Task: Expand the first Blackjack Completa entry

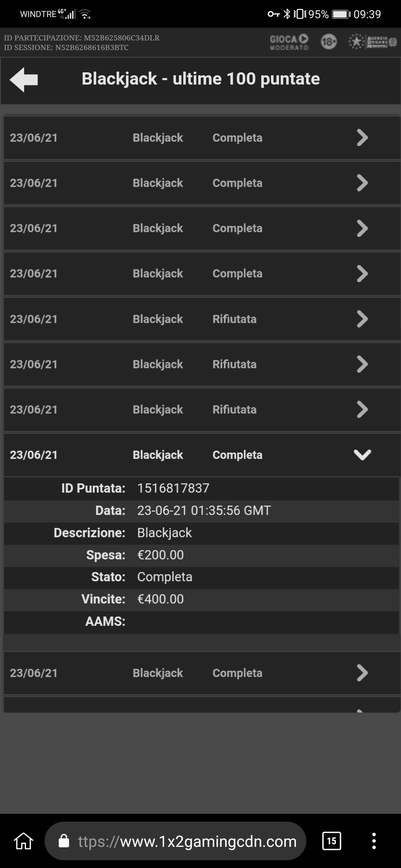Action: [x=202, y=138]
